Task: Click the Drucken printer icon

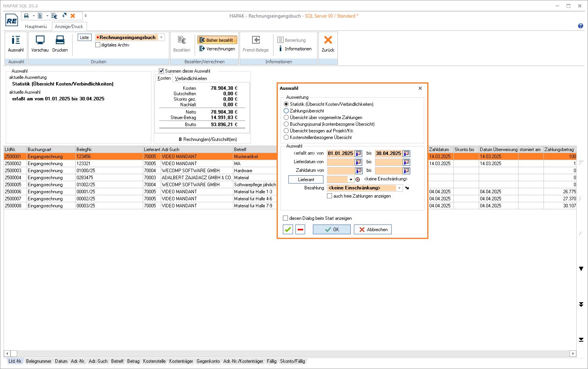Action: click(60, 40)
